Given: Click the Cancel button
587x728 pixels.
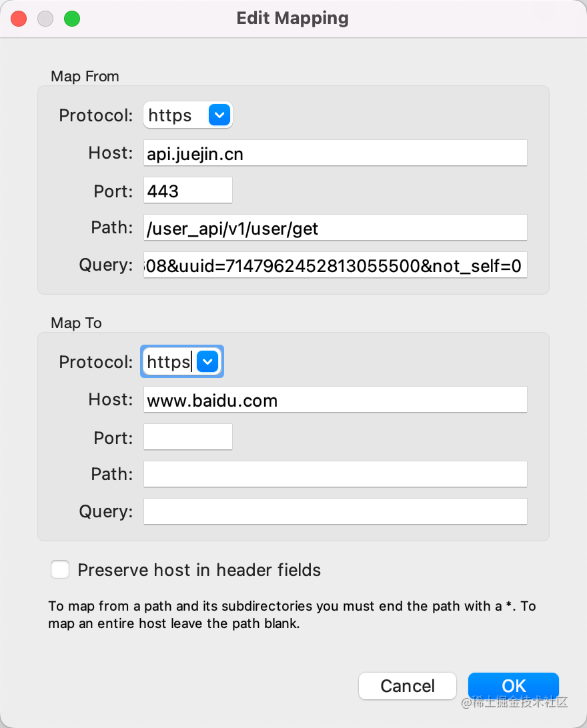Looking at the screenshot, I should [408, 686].
